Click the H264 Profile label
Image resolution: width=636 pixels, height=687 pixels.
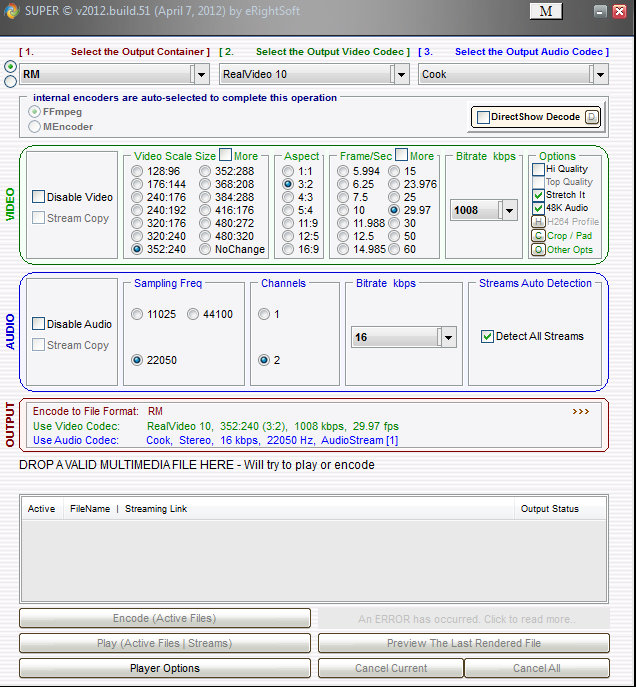click(572, 222)
